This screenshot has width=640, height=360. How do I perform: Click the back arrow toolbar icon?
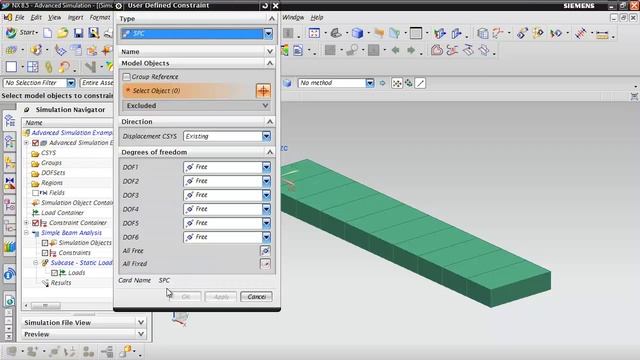coord(395,50)
